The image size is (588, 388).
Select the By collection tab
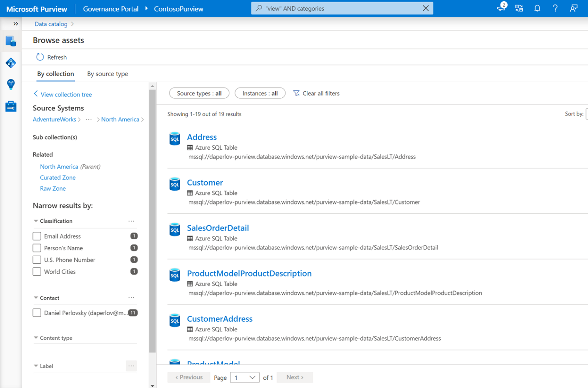pos(55,74)
